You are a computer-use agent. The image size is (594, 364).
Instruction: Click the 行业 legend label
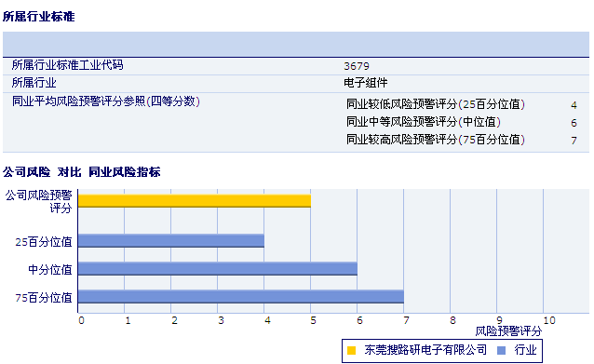525,350
